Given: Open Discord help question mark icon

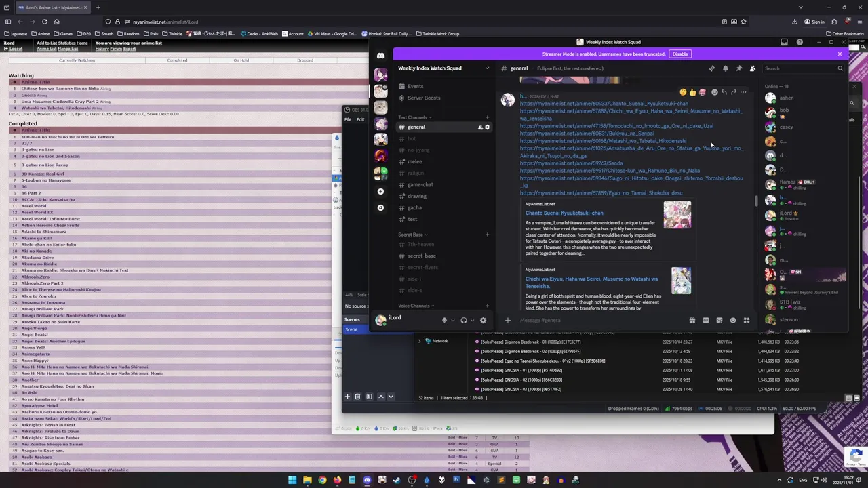Looking at the screenshot, I should (x=800, y=42).
